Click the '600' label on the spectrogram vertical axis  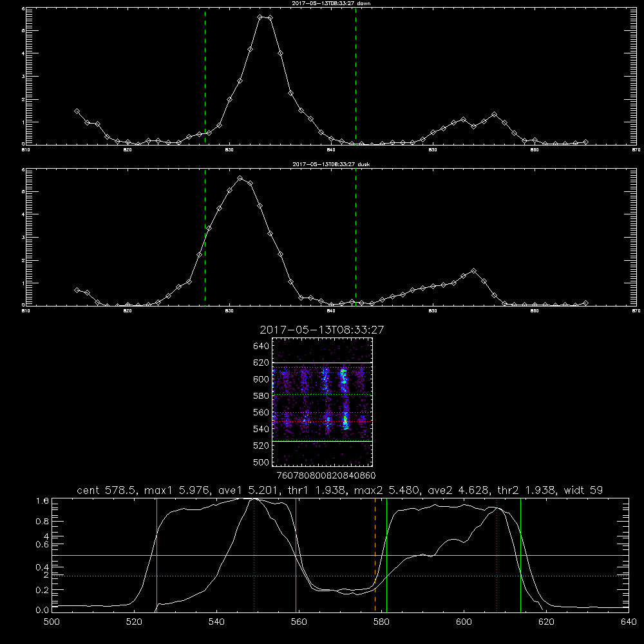[x=261, y=379]
